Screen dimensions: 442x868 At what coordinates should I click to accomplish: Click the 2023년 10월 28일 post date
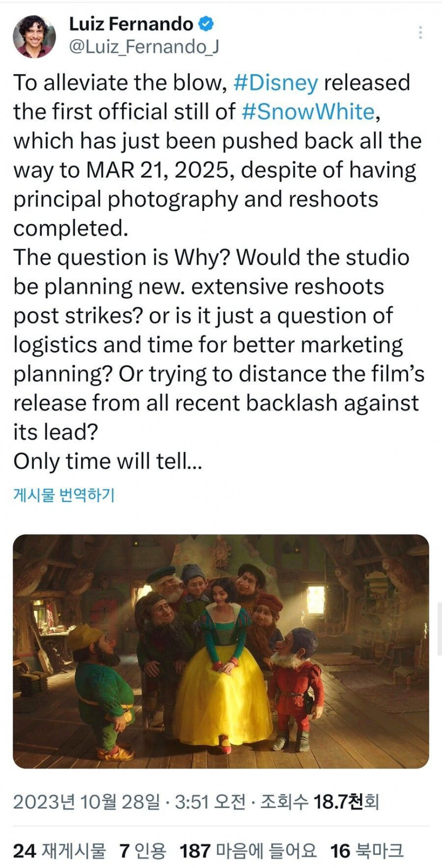pyautogui.click(x=86, y=802)
